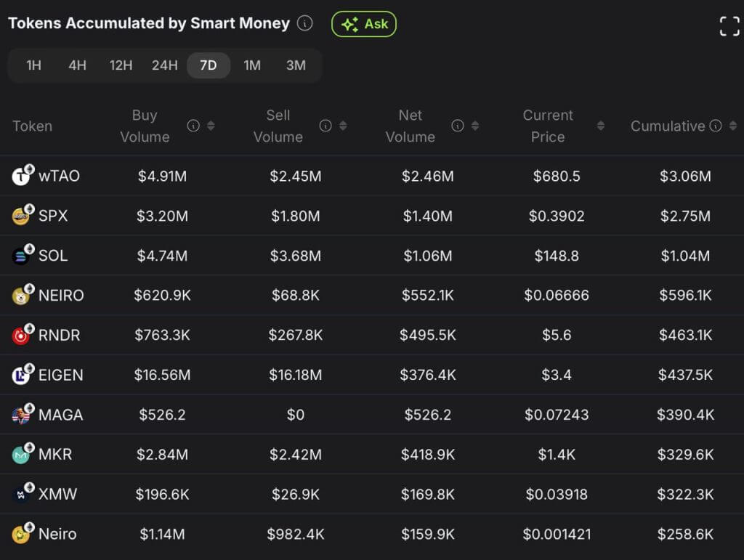The height and width of the screenshot is (560, 744).
Task: Open the MAGA token name
Action: coord(61,415)
